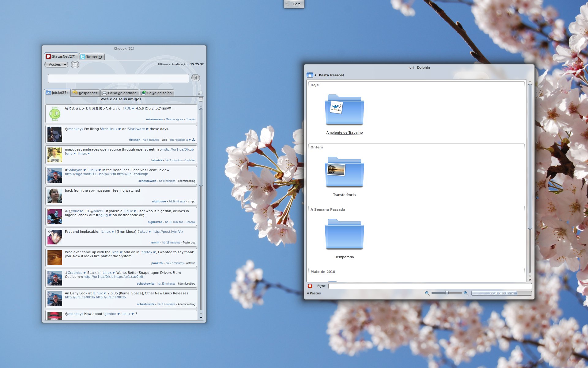Screen dimensions: 588x368
Task: Click the pookito username link
Action: 157,263
